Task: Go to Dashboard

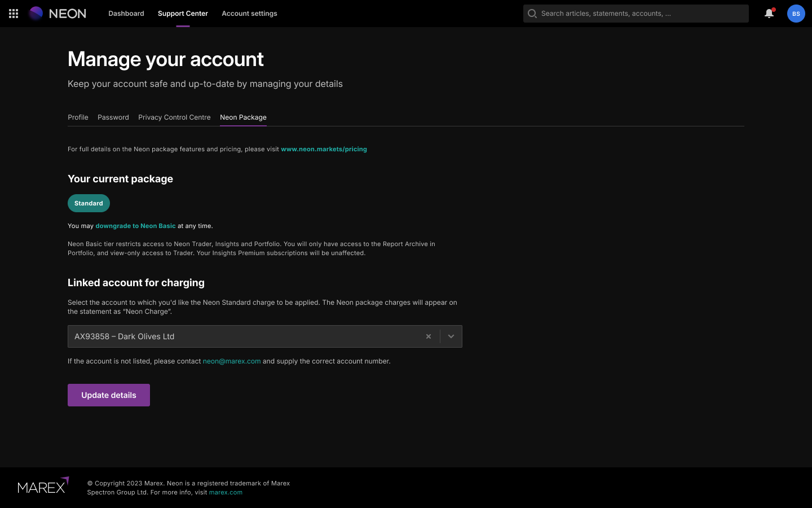Action: [x=126, y=14]
